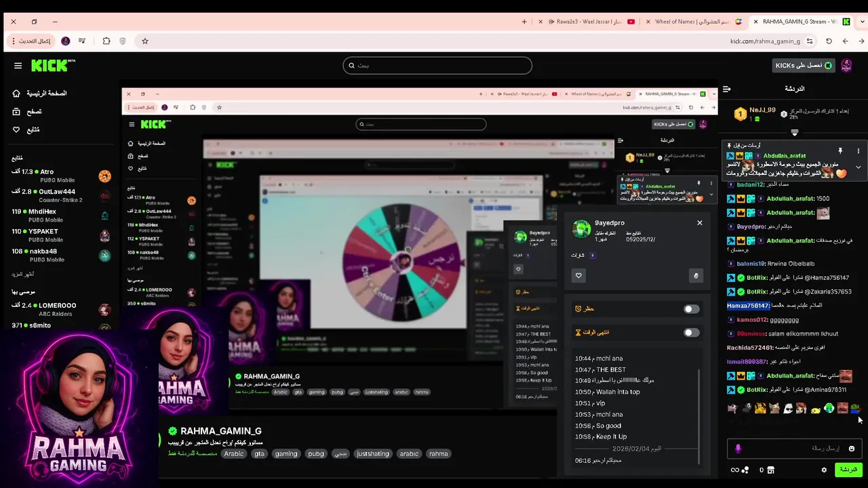Go to الصفحة الرئيسية home in sidebar
This screenshot has height=488, width=868.
[x=40, y=94]
